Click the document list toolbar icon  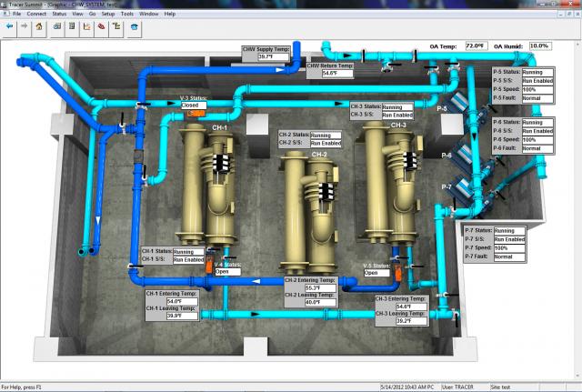(71, 26)
